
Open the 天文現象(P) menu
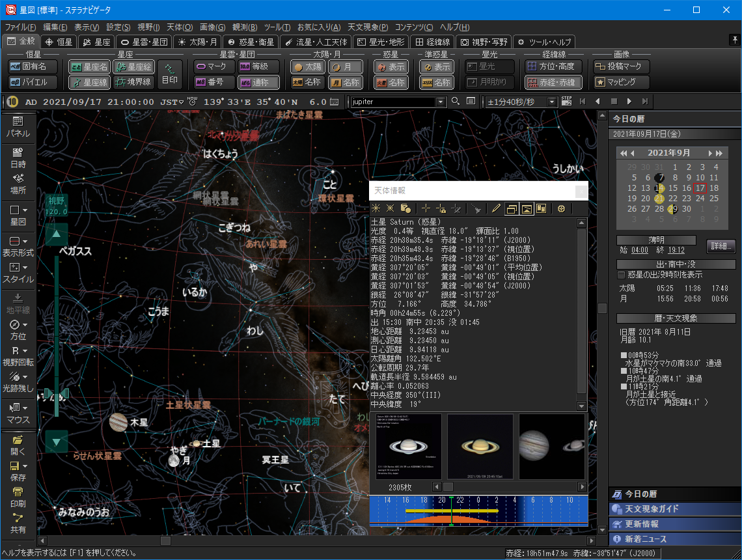tap(368, 27)
